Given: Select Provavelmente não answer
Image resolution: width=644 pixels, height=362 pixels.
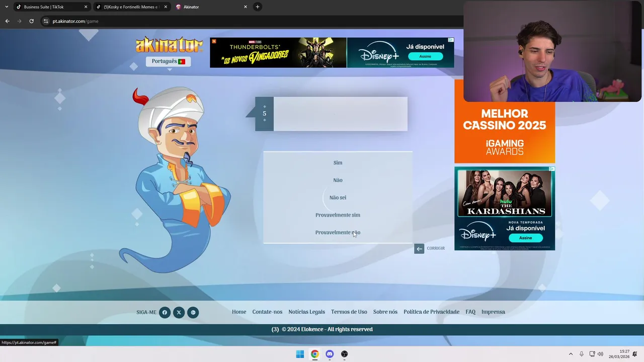Looking at the screenshot, I should [338, 232].
